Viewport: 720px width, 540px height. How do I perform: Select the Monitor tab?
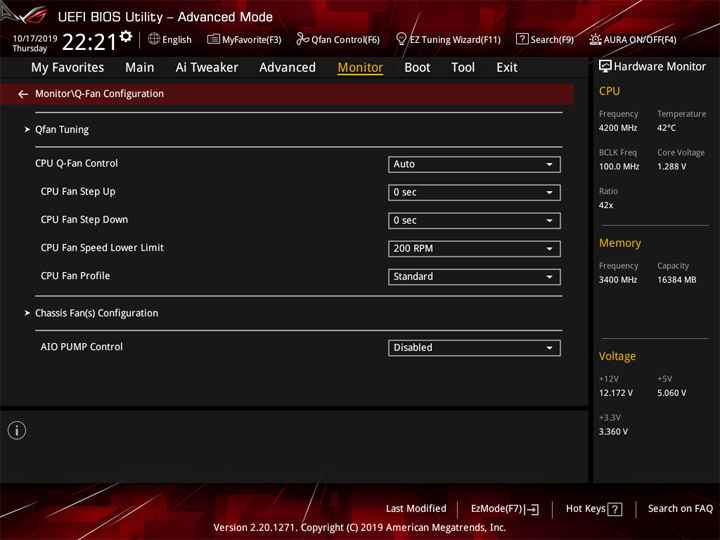pos(360,68)
